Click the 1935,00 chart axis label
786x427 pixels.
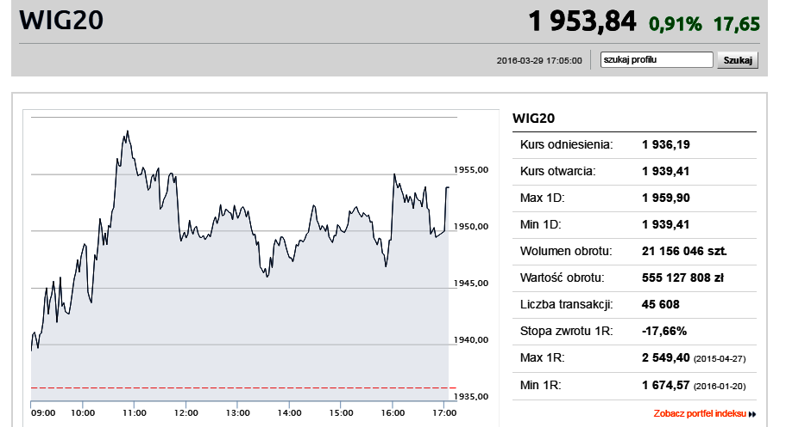(x=471, y=396)
